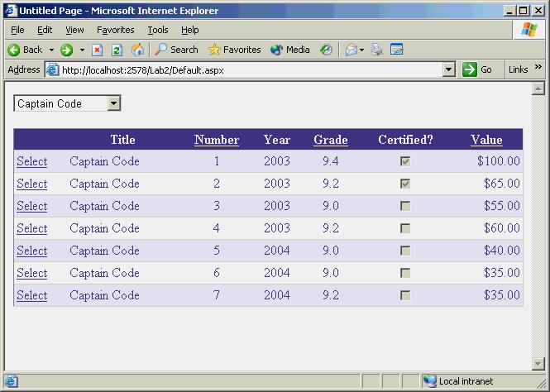Click the IE page icon in status bar
This screenshot has width=550, height=392.
(x=12, y=381)
